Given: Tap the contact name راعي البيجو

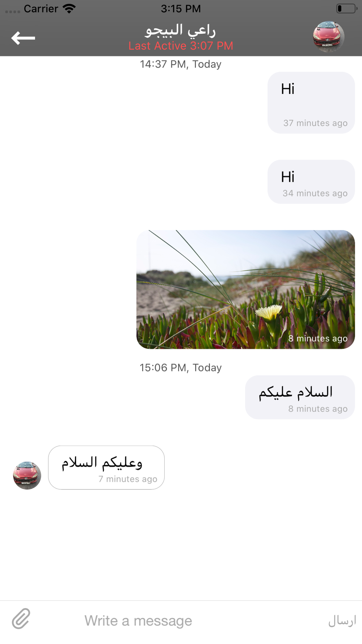Looking at the screenshot, I should [x=180, y=30].
